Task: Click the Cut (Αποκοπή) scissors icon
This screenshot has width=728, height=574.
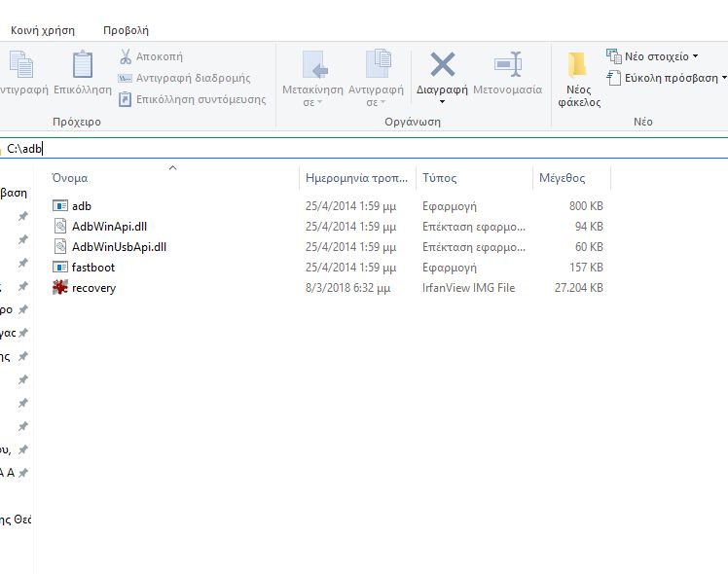Action: click(x=126, y=56)
